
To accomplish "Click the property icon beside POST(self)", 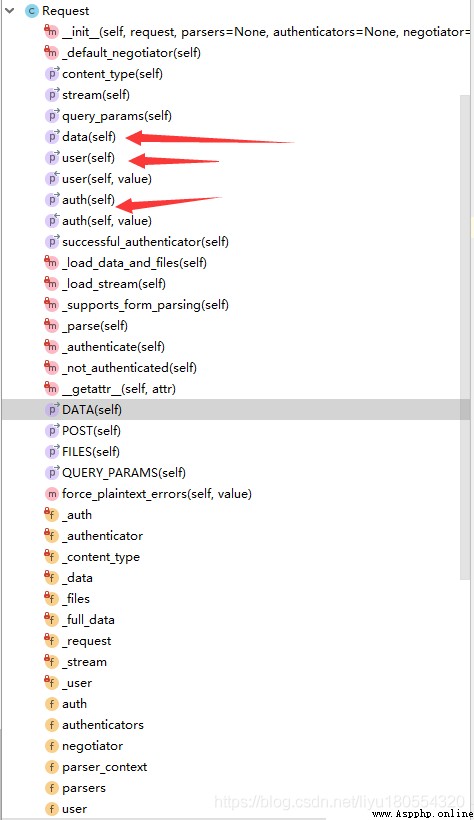I will [52, 430].
